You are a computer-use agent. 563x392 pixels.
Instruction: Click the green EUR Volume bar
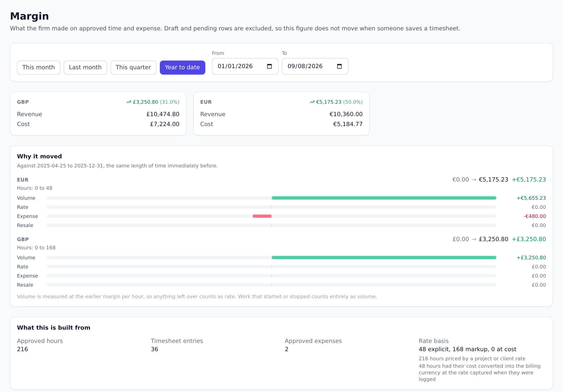(384, 198)
